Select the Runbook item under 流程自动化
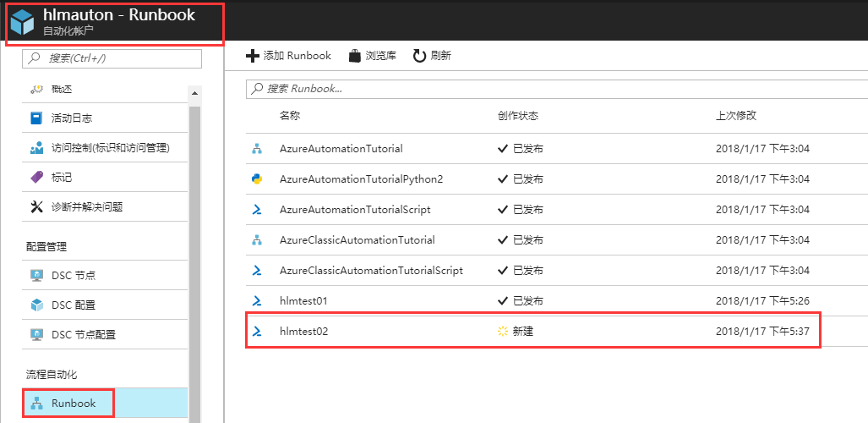The height and width of the screenshot is (423, 868). point(105,404)
